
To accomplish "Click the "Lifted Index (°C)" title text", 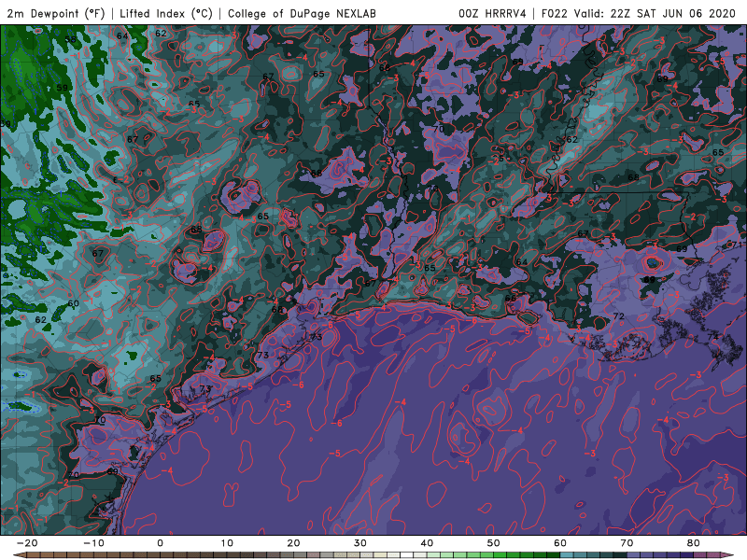I will [x=166, y=13].
